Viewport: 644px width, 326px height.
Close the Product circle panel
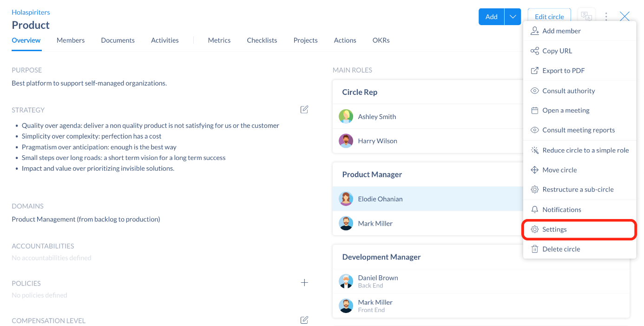click(x=624, y=17)
